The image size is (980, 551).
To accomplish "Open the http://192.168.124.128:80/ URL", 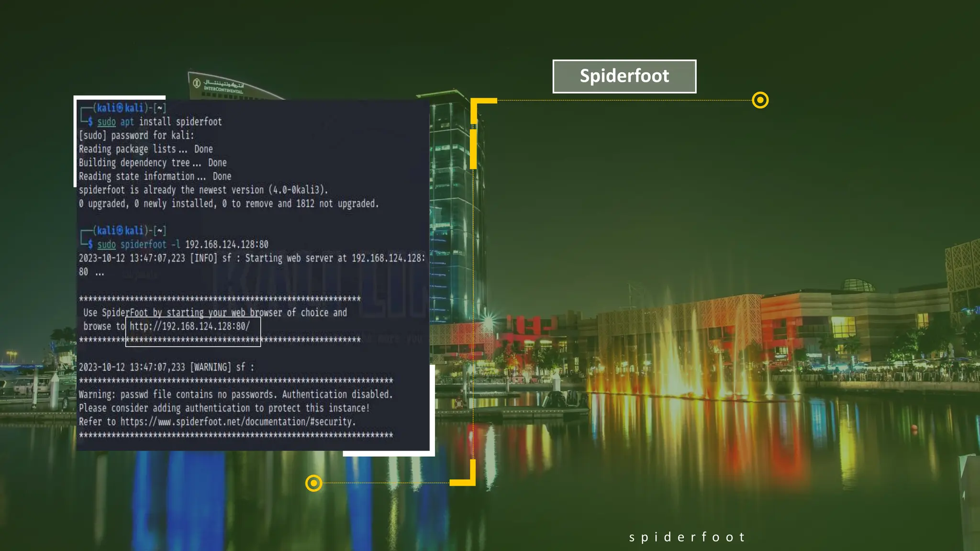I will [190, 326].
